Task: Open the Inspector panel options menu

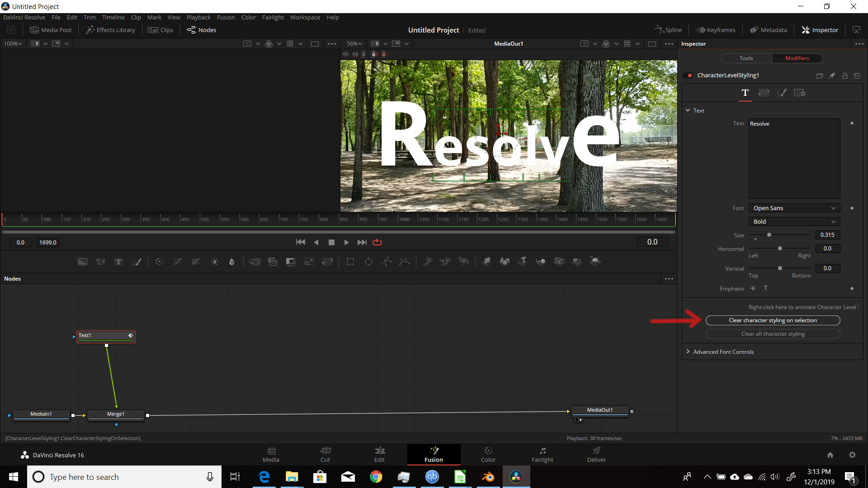Action: click(x=859, y=44)
